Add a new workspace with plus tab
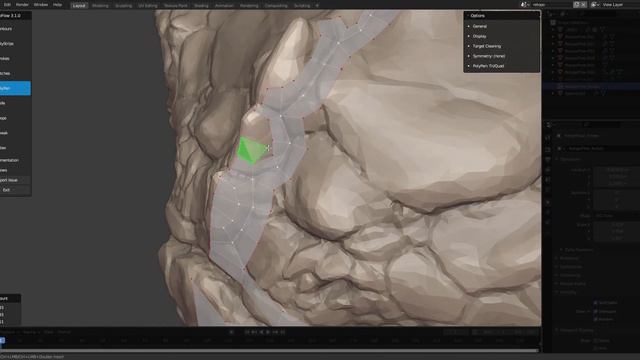Viewport: 640px width, 360px height. click(x=317, y=6)
